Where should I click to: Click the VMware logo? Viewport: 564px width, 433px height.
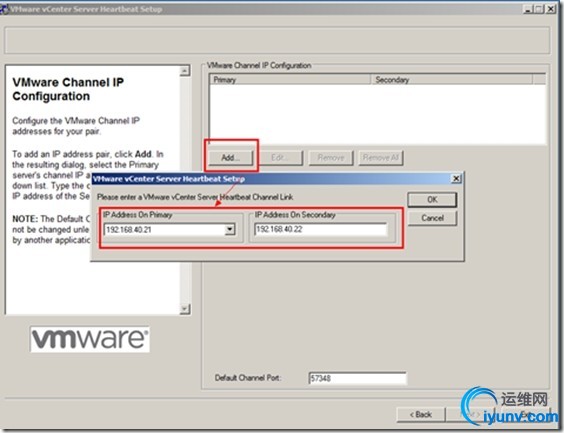[90, 339]
